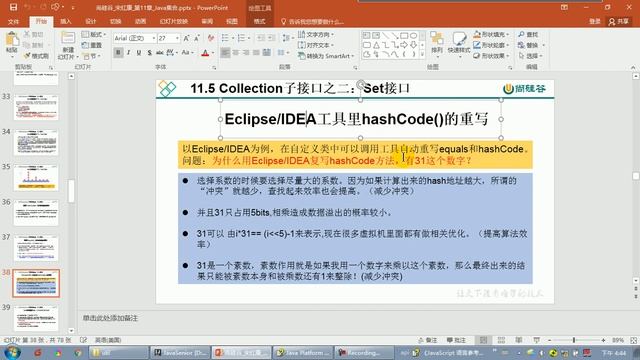Collapse the ribbon with chevron arrow
The height and width of the screenshot is (360, 640).
pos(633,67)
